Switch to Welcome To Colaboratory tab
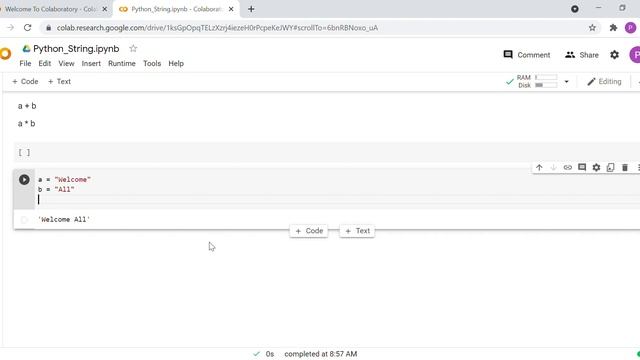 click(51, 9)
